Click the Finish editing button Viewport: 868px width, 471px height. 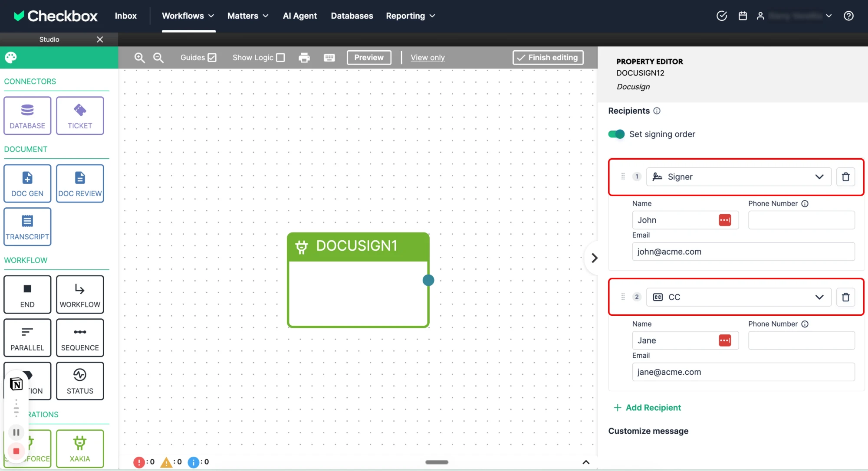click(548, 57)
